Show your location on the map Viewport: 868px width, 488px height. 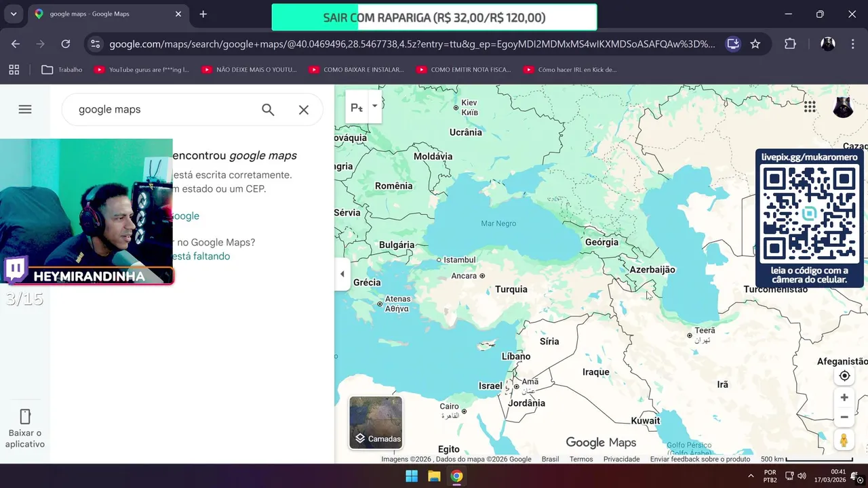pyautogui.click(x=844, y=375)
